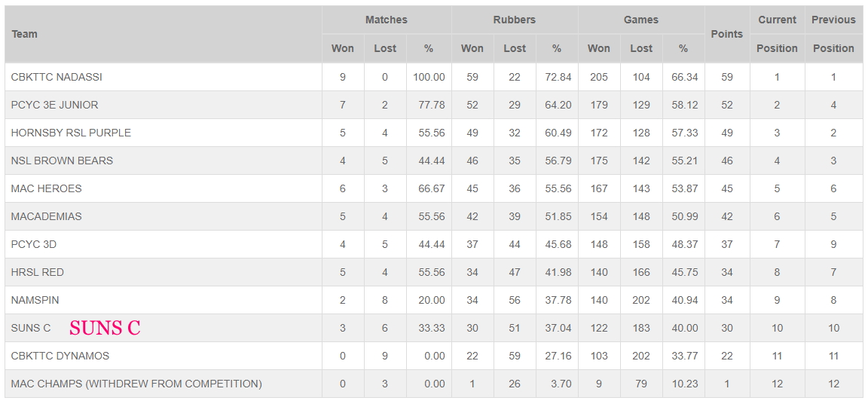
Task: Select the NSL BROWN BEARS team
Action: click(x=62, y=161)
